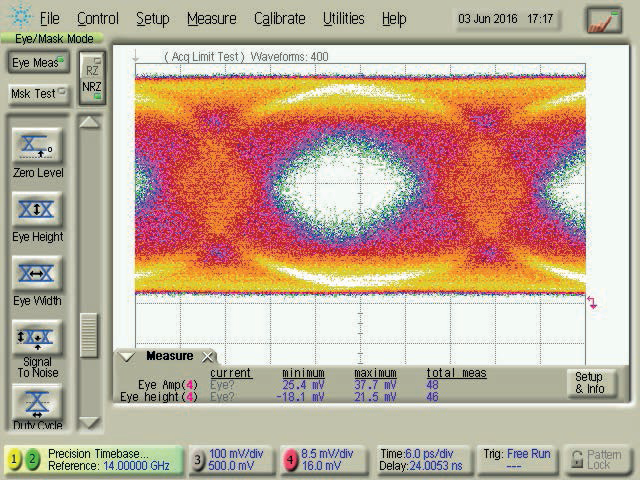640x480 pixels.
Task: Select the Eye Height measurement icon
Action: (37, 211)
